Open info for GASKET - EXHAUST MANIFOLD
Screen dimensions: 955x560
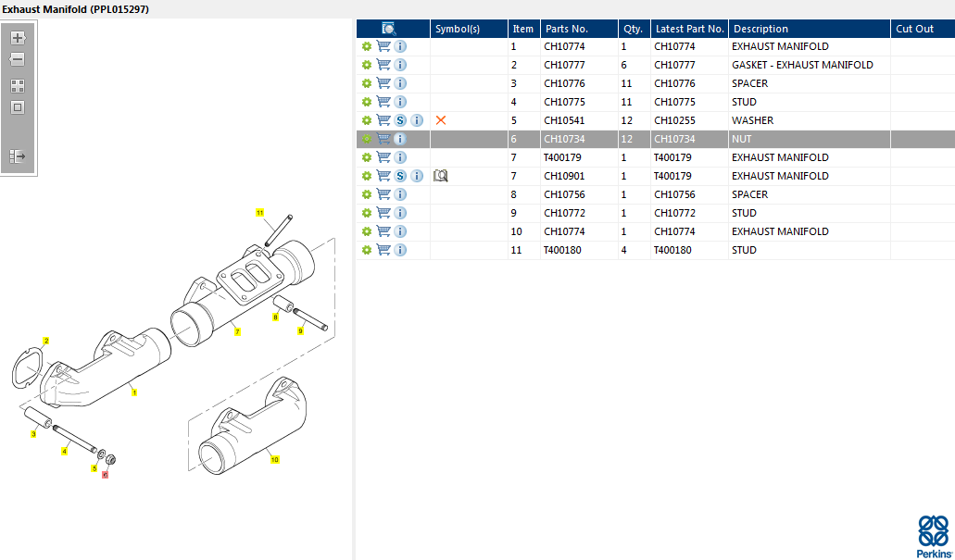coord(400,65)
